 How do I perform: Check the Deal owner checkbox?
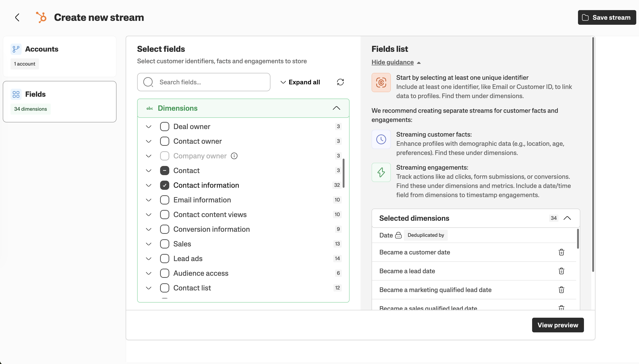(x=164, y=127)
